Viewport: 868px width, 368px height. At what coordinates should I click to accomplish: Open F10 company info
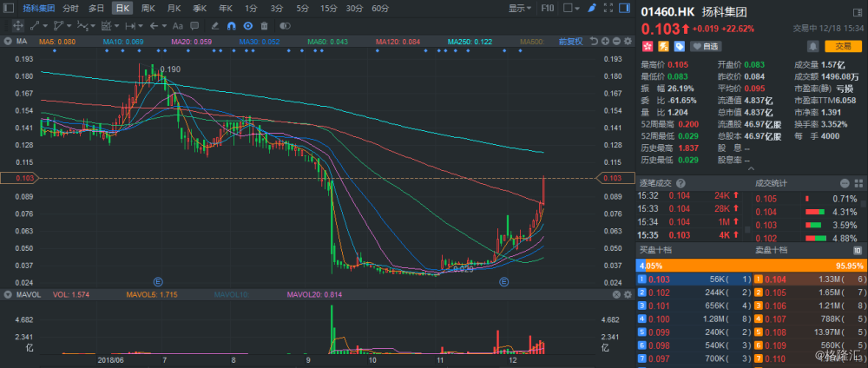click(x=547, y=9)
